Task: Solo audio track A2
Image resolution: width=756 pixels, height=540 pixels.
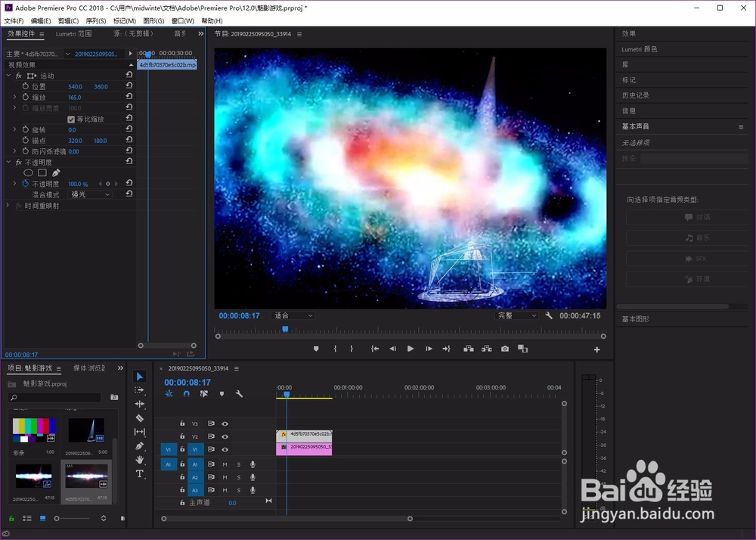Action: [x=238, y=477]
